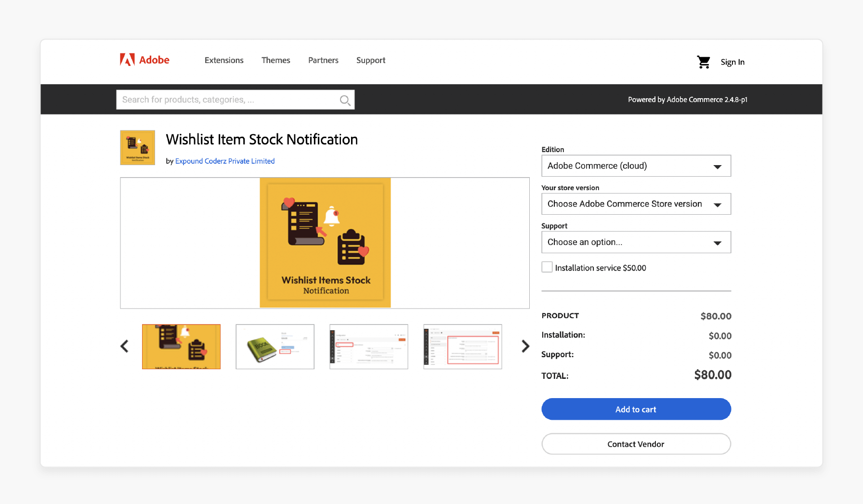Screen dimensions: 863x504
Task: Click the Support: $0.00 value
Action: tap(720, 355)
